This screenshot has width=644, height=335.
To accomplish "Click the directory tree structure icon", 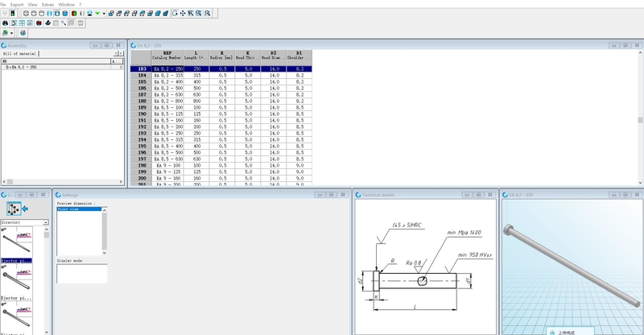I will 14,209.
